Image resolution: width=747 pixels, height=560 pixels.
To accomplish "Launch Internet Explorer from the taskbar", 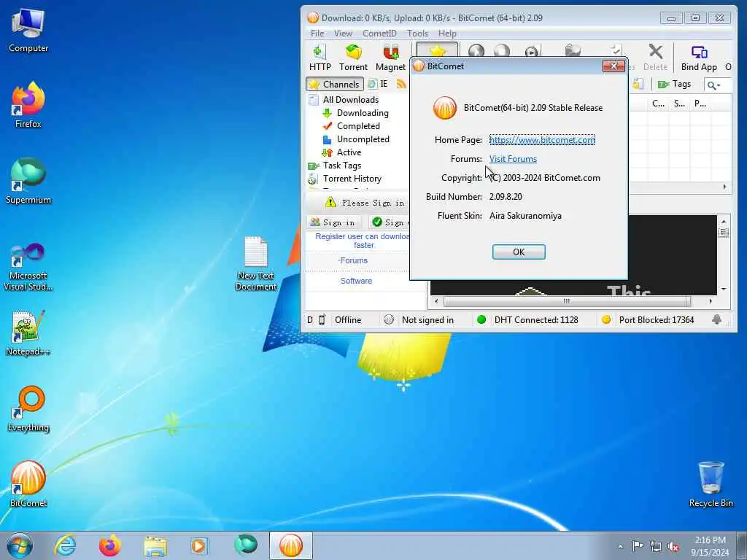I will 65,545.
